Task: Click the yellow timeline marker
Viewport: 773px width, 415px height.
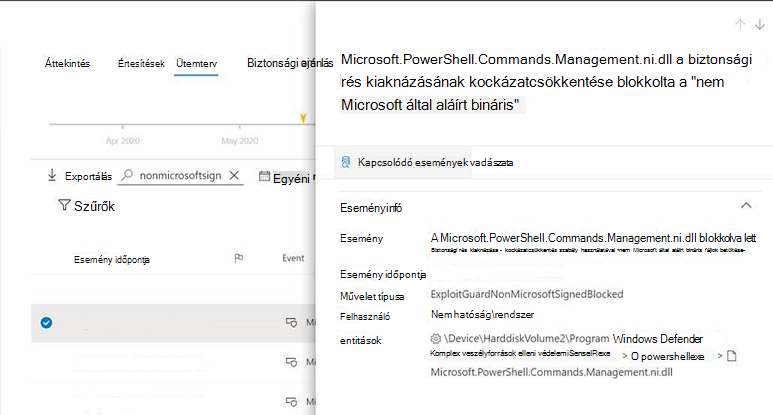Action: 303,118
